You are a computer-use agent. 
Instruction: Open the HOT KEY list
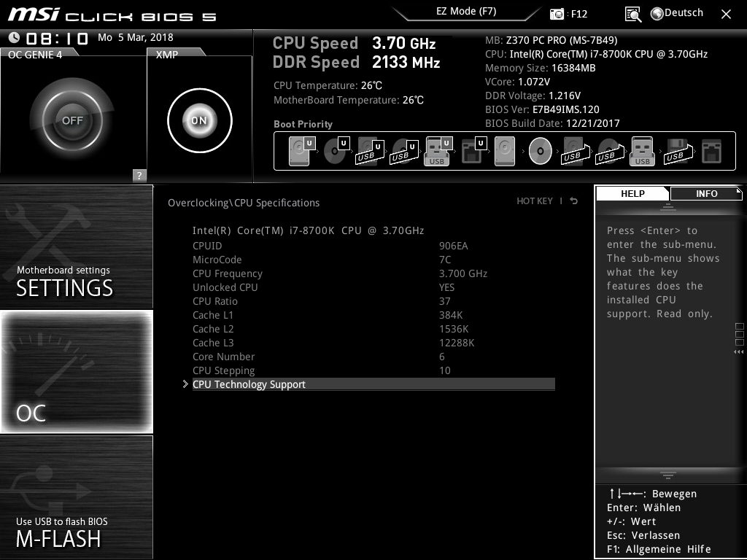click(535, 201)
